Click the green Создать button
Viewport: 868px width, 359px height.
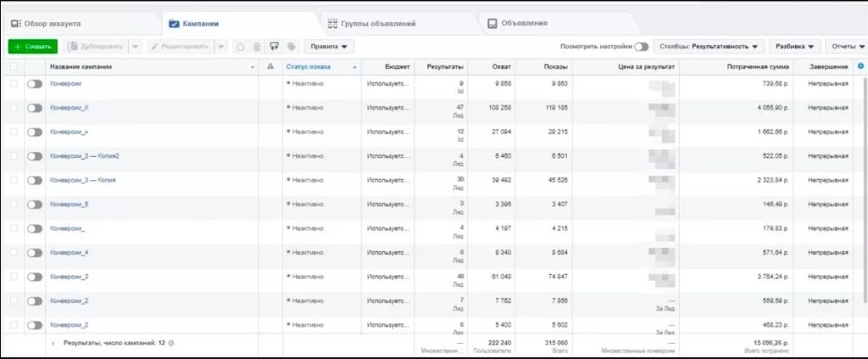point(33,47)
